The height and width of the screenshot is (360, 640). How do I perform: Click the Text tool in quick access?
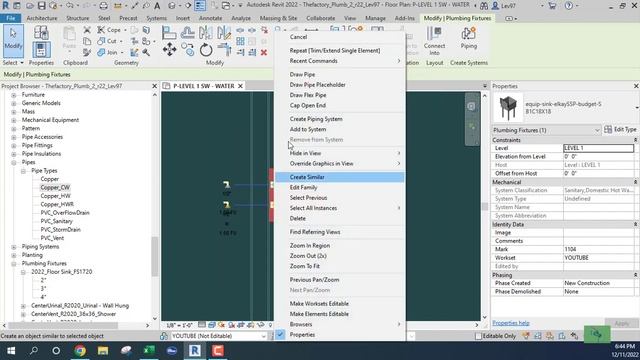pyautogui.click(x=157, y=6)
